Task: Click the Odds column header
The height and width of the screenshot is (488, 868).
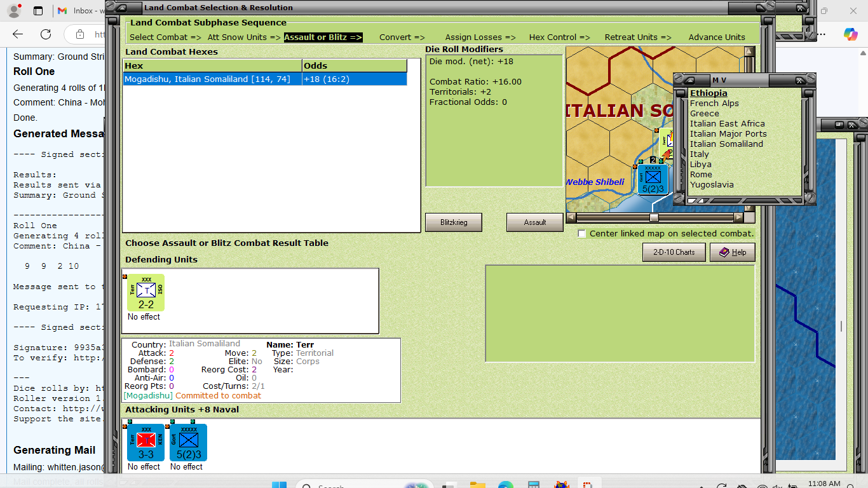Action: (x=355, y=65)
